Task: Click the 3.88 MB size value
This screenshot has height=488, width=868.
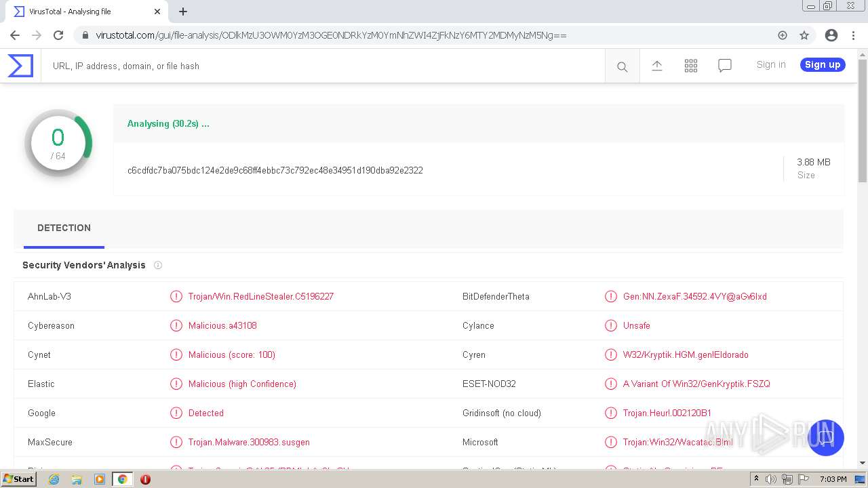Action: [814, 162]
